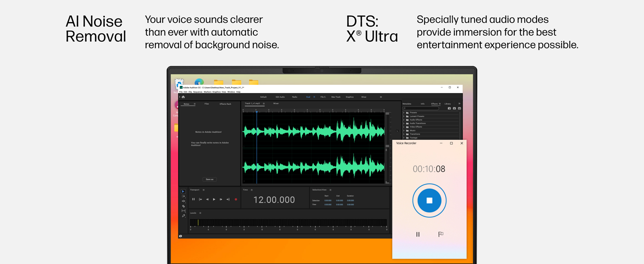Skip to the beginning of the track
The height and width of the screenshot is (264, 644).
click(201, 199)
